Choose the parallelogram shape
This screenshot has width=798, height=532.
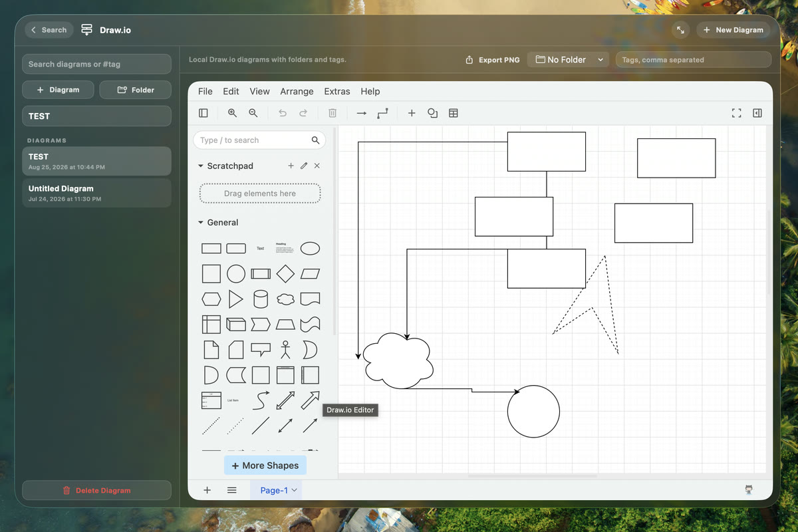(x=310, y=273)
